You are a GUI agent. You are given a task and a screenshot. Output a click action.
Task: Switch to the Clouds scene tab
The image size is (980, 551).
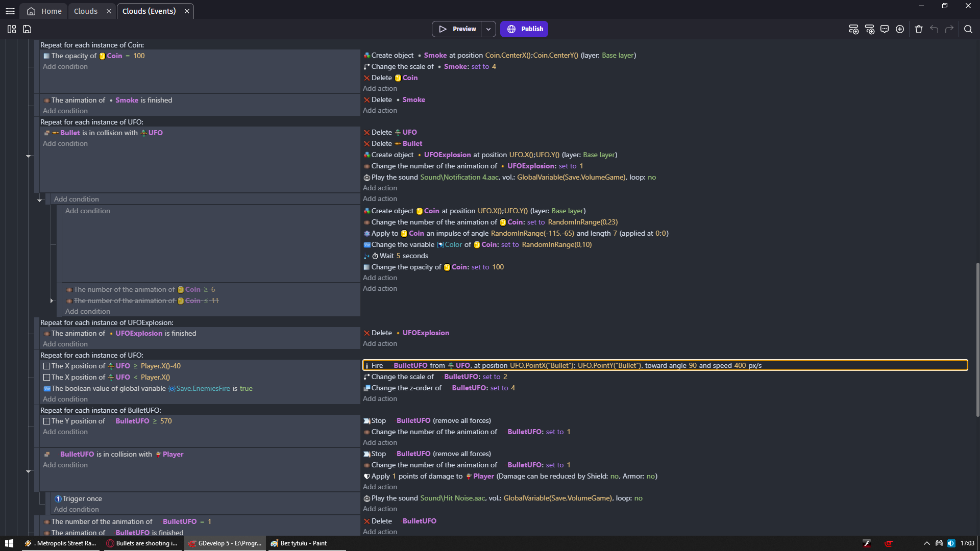[86, 11]
